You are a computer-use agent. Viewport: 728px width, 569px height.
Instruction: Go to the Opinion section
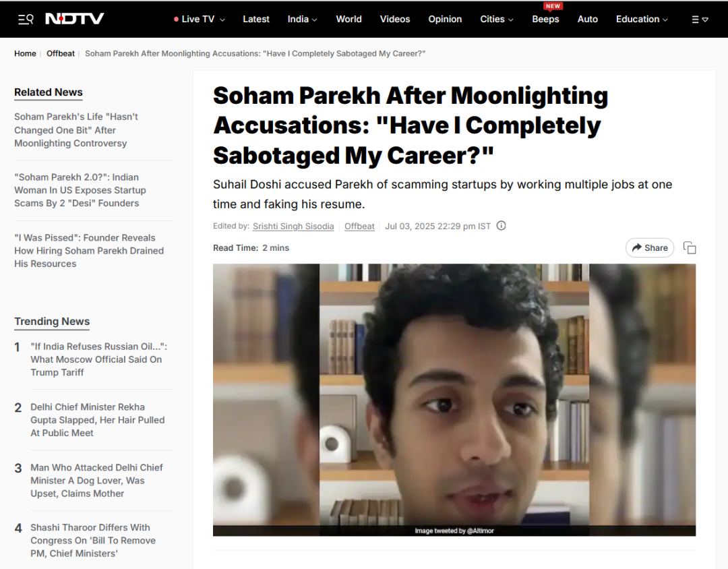point(445,19)
